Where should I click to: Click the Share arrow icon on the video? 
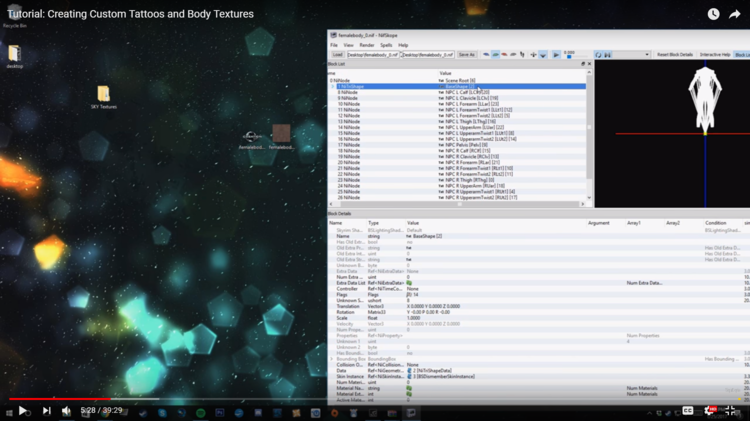[x=735, y=14]
